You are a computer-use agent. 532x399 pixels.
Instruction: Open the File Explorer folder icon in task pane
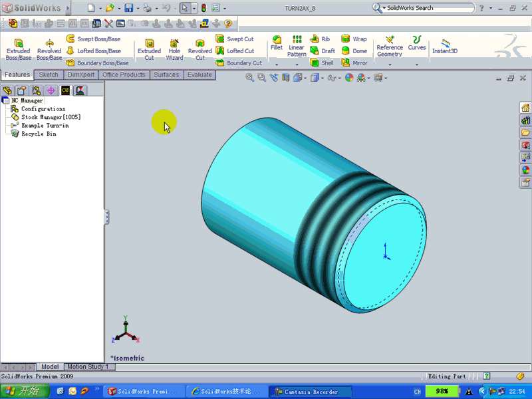coord(525,132)
